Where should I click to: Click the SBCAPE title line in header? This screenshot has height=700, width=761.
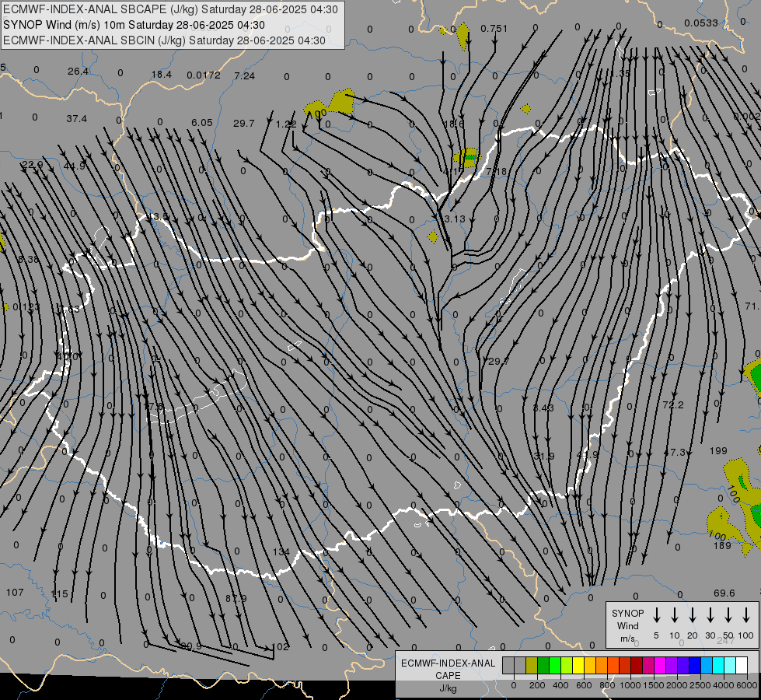(170, 9)
